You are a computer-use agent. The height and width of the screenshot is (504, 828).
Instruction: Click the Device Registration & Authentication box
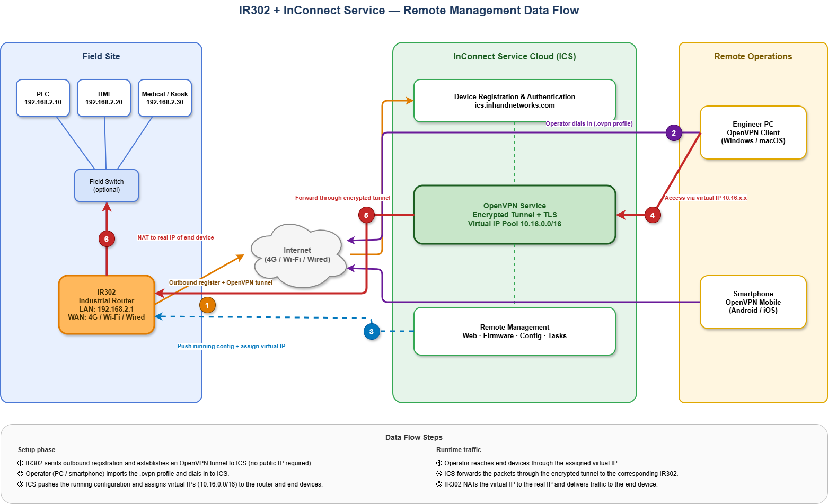tap(515, 101)
